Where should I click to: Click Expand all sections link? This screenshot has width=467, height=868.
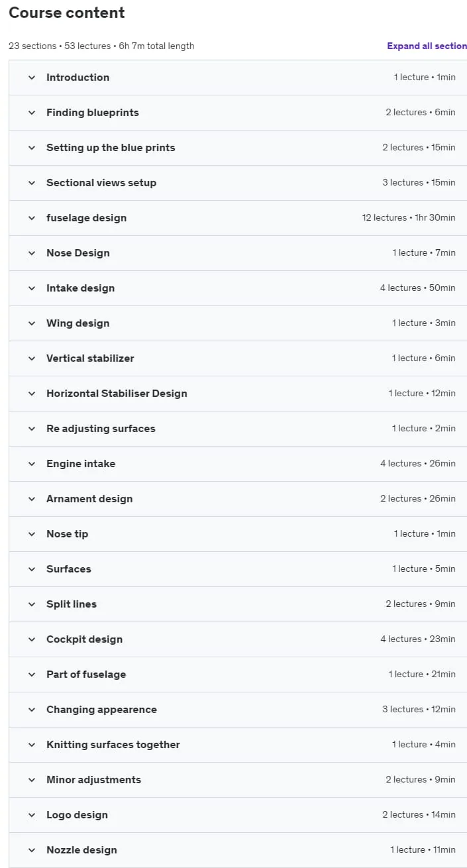pyautogui.click(x=427, y=46)
